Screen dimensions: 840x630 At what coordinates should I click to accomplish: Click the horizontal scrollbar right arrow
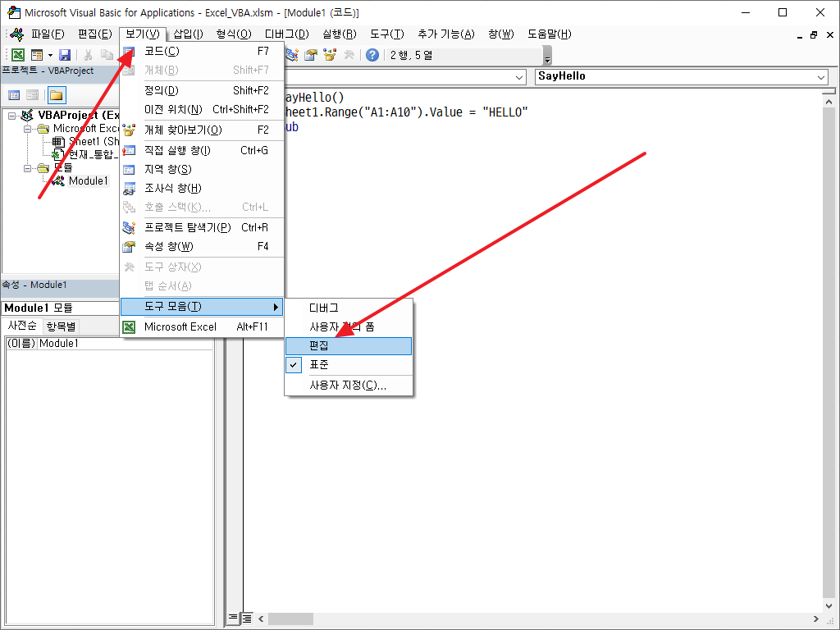(815, 619)
